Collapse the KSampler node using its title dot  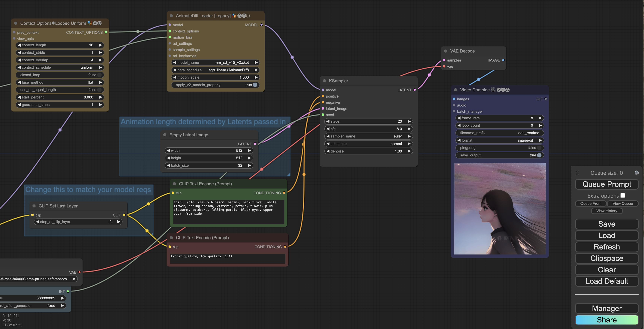(x=324, y=81)
